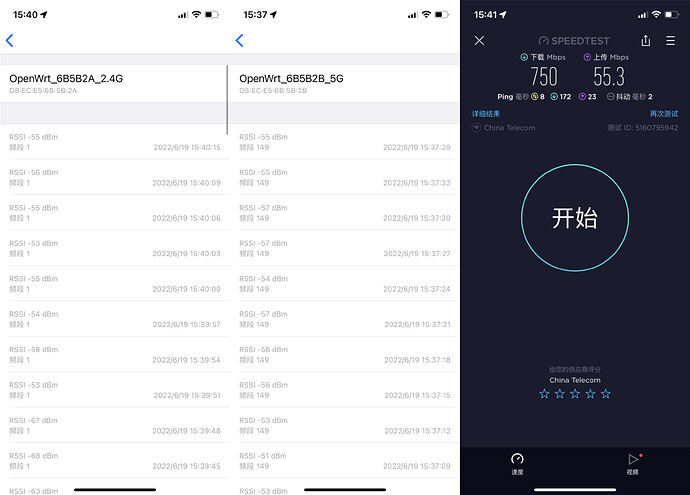Viewport: 690px width, 495px height.
Task: Tap the download 下载 arrow icon
Action: tap(524, 57)
